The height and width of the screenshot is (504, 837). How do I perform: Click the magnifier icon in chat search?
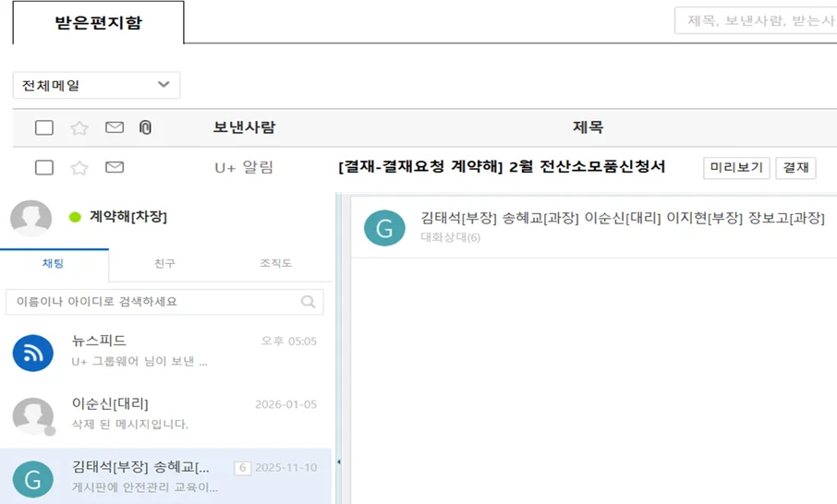308,302
